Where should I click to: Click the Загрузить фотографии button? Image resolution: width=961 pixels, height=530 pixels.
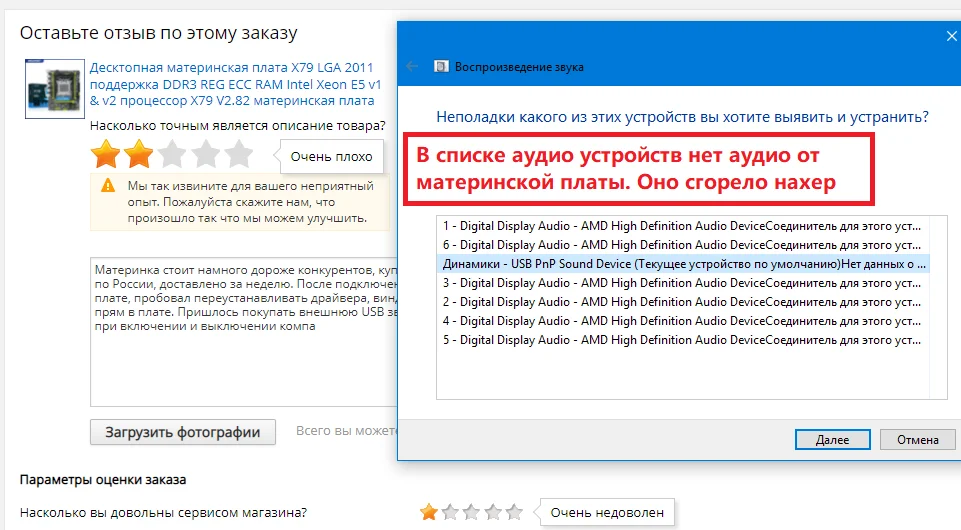[183, 432]
